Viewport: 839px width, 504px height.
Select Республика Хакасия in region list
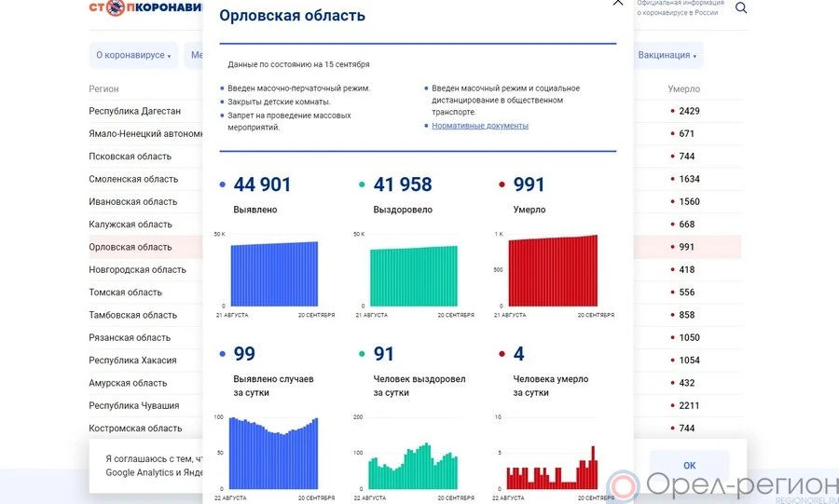point(132,361)
